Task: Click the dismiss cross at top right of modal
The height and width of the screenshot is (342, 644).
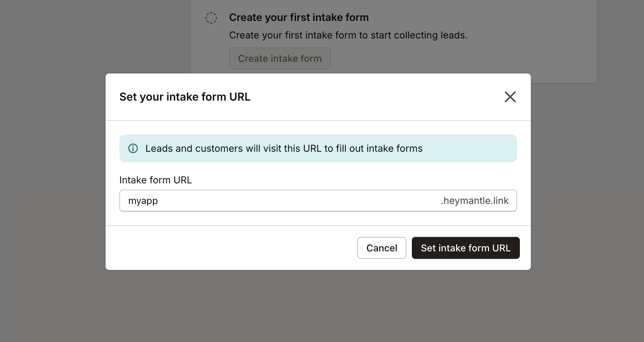Action: tap(510, 97)
